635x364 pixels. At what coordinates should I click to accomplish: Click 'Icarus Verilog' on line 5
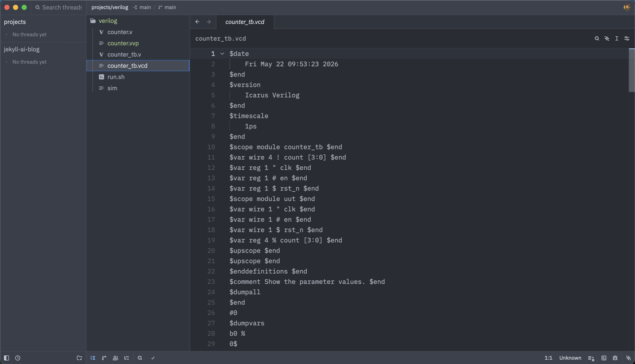pos(272,95)
